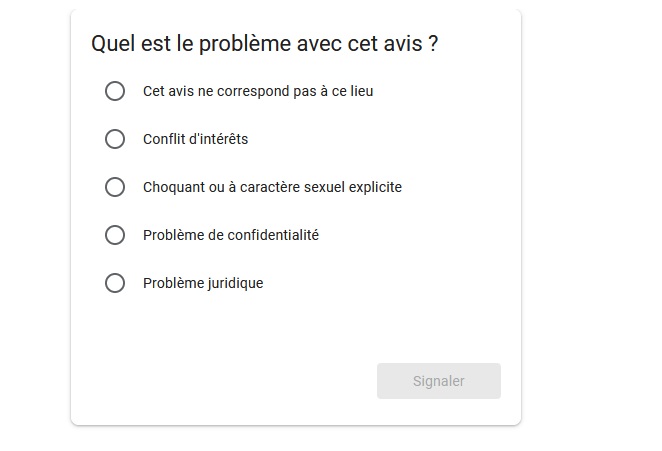Viewport: 662px width, 451px height.
Task: Pick the first radio option in the list
Action: coord(115,91)
